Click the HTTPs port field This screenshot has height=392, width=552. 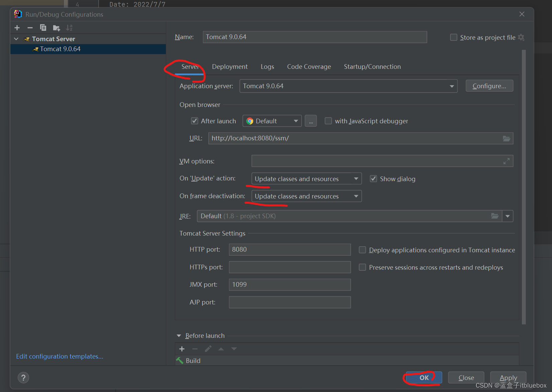290,267
